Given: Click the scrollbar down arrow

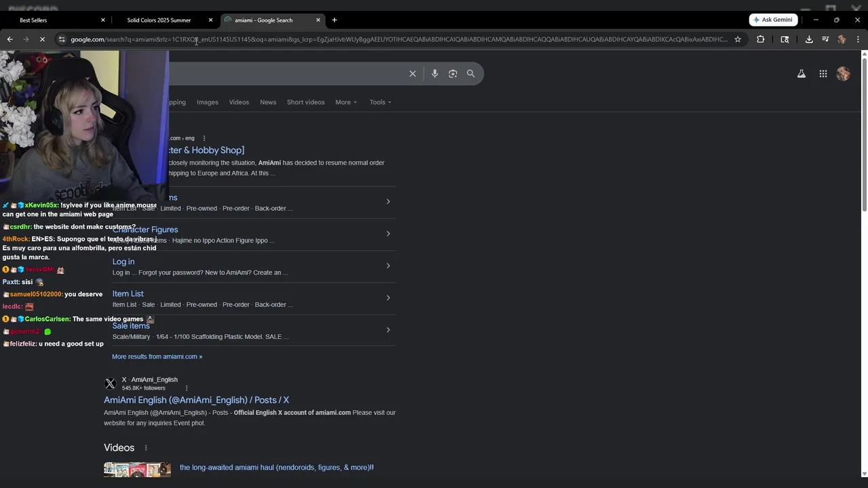Looking at the screenshot, I should click(x=864, y=474).
